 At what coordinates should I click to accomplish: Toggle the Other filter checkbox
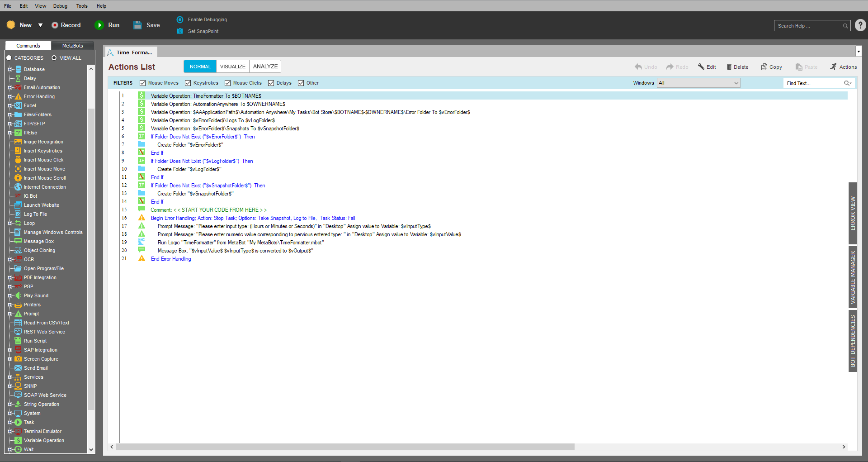click(301, 83)
